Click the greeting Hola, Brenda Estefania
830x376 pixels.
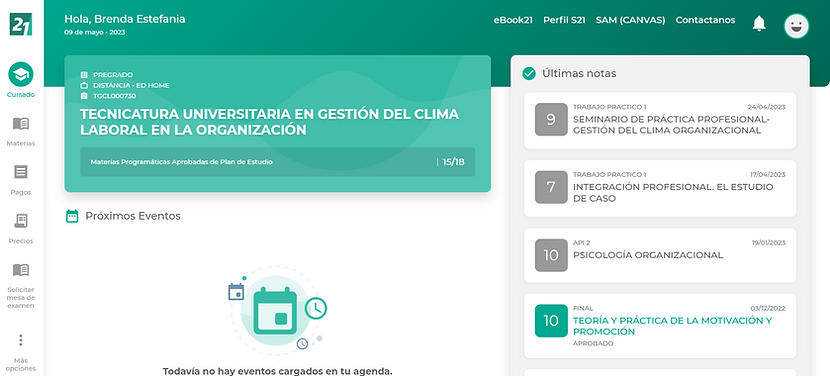(x=125, y=19)
